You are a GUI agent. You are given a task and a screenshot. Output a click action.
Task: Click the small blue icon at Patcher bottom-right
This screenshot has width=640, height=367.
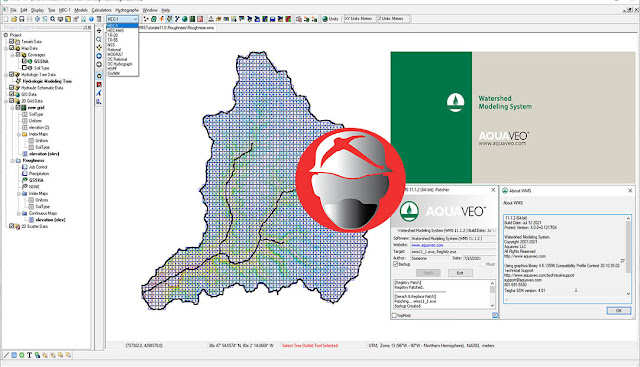click(x=495, y=315)
